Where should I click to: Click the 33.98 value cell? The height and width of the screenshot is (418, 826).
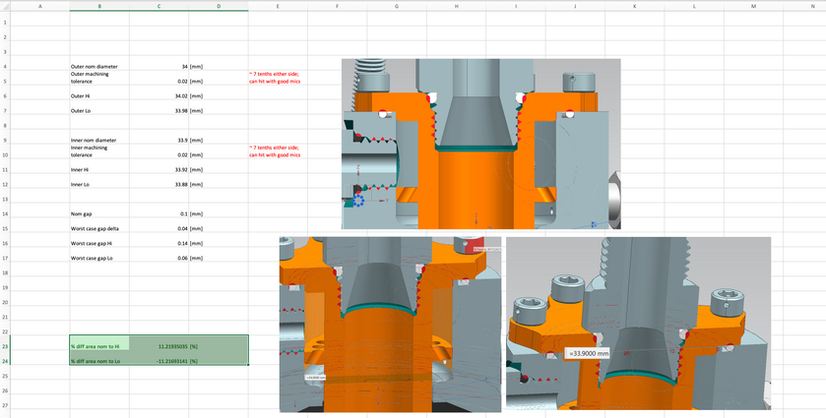pyautogui.click(x=159, y=111)
